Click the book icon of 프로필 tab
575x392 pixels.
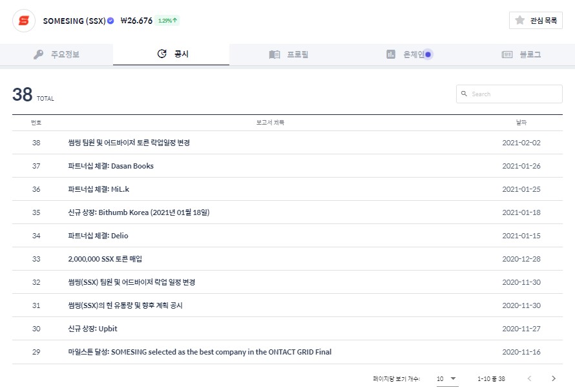[275, 54]
